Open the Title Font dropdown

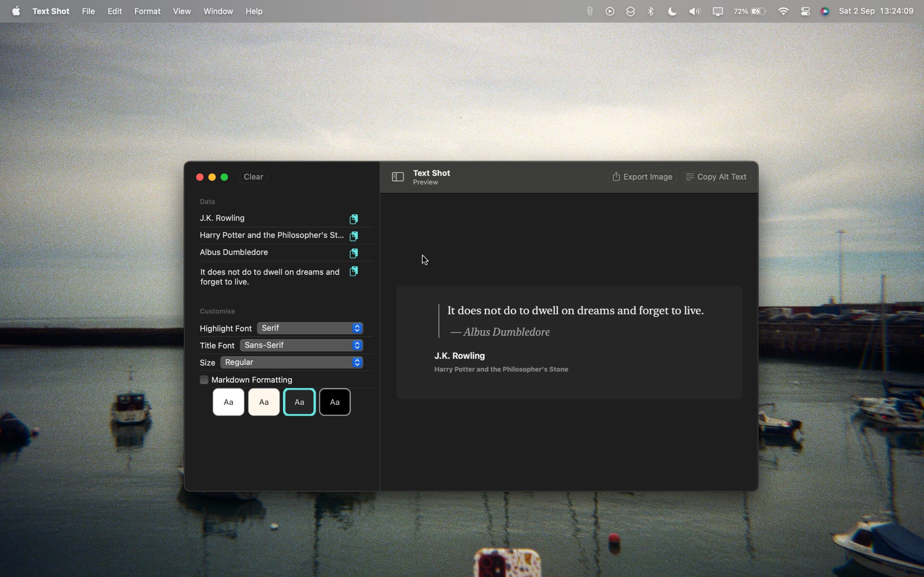(x=301, y=345)
